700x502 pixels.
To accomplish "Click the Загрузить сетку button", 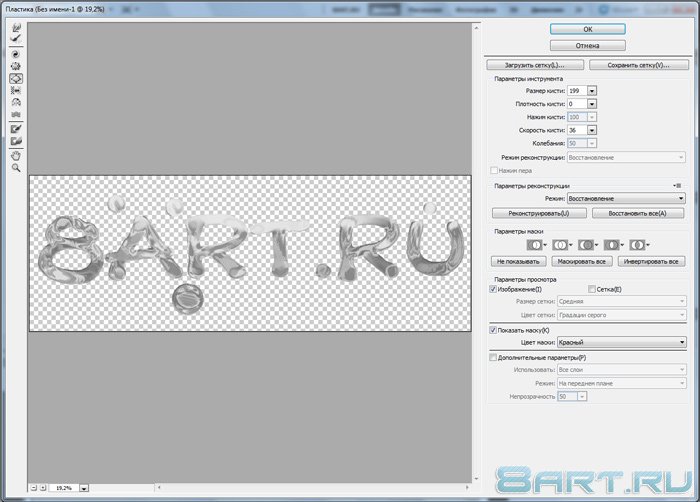I will coord(535,65).
